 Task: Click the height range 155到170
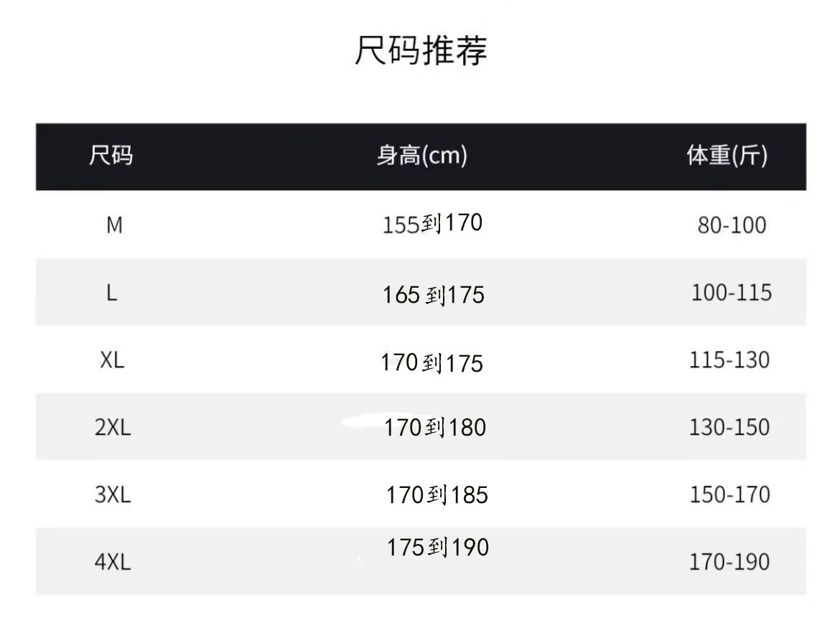432,224
